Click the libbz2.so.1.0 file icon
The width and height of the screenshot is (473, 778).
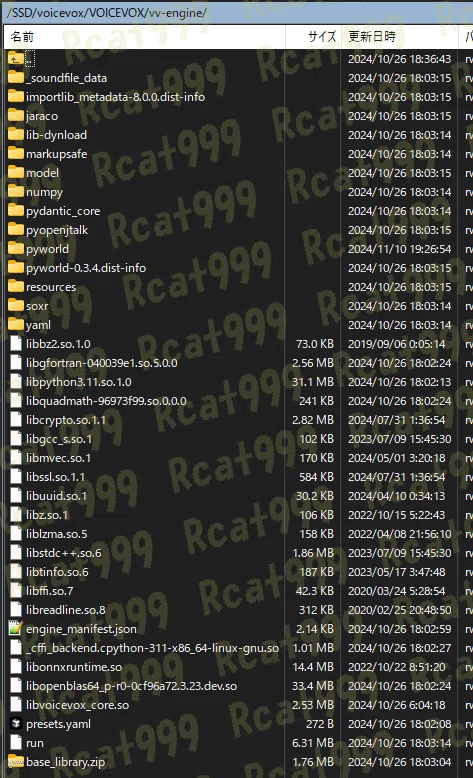(x=16, y=344)
